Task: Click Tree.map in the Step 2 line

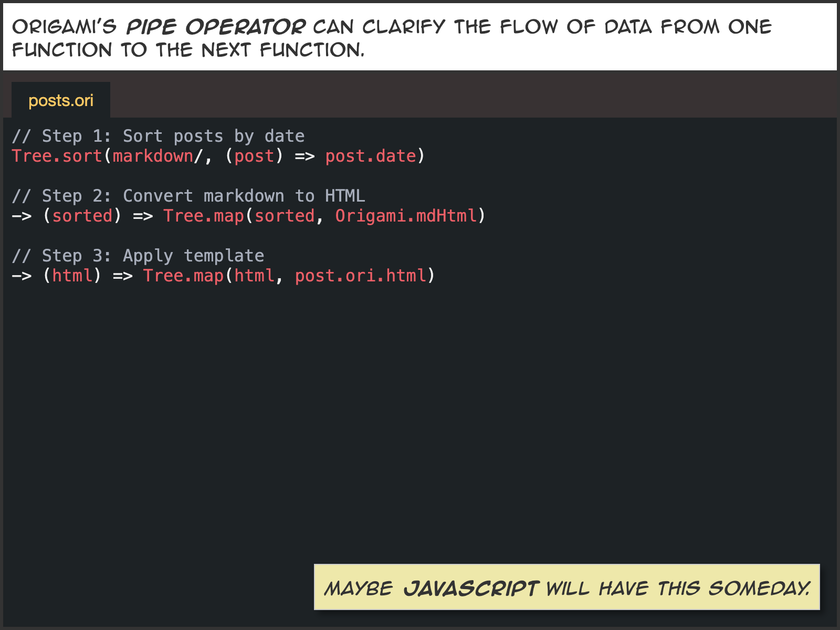Action: (x=203, y=216)
